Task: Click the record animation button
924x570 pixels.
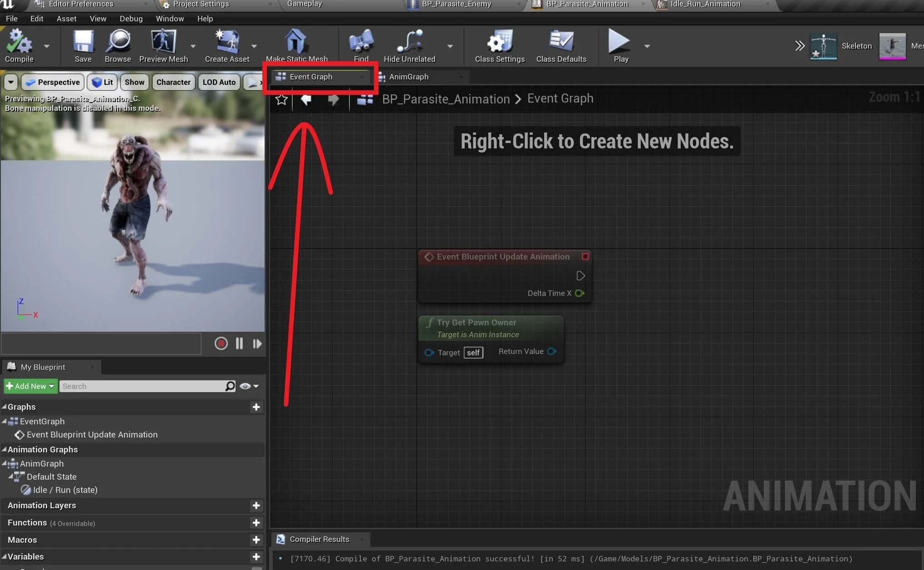Action: point(221,344)
